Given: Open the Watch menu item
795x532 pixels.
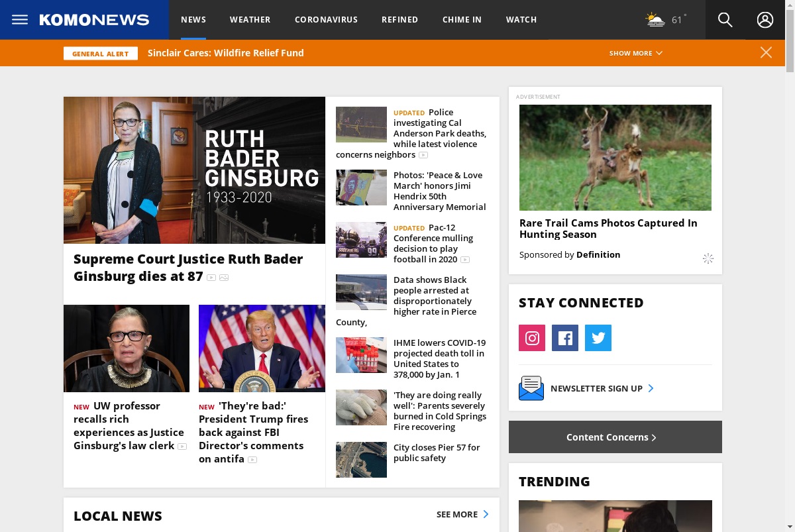Looking at the screenshot, I should (521, 20).
